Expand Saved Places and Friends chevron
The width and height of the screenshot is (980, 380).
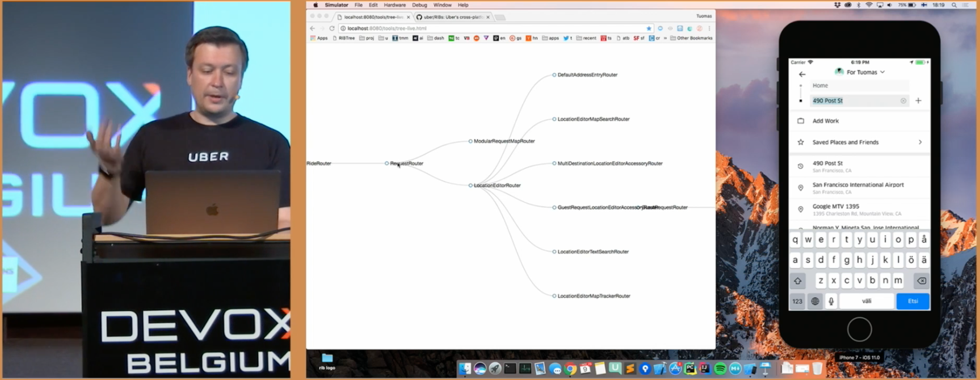point(920,142)
